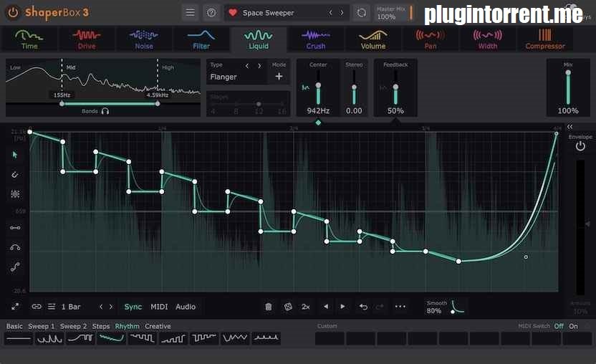596x364 pixels.
Task: Select Audio trigger mode
Action: [x=186, y=307]
